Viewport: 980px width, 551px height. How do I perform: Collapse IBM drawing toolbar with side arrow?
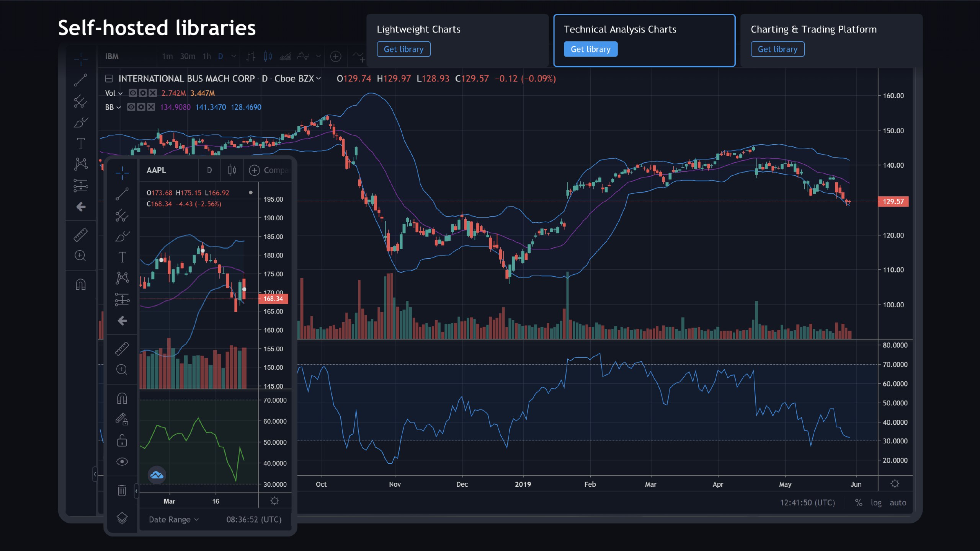95,474
